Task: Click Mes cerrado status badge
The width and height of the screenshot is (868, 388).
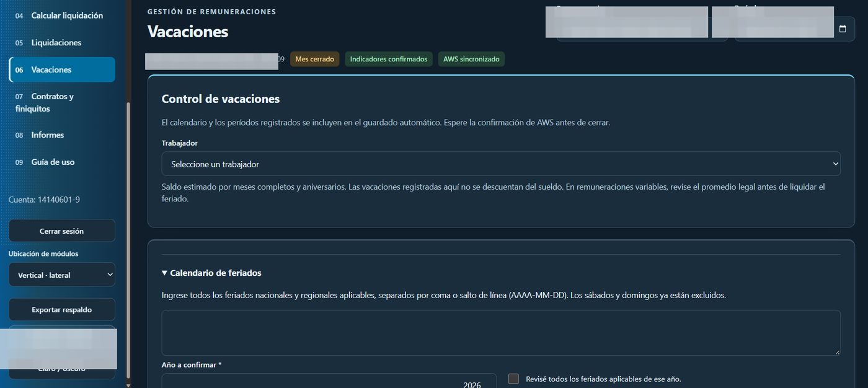Action: [315, 60]
